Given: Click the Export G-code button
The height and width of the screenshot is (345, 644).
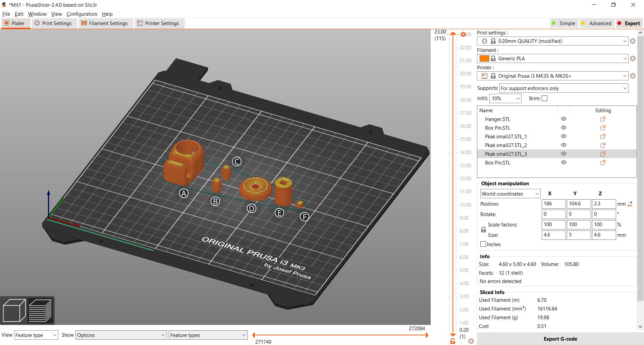Looking at the screenshot, I should tap(560, 339).
